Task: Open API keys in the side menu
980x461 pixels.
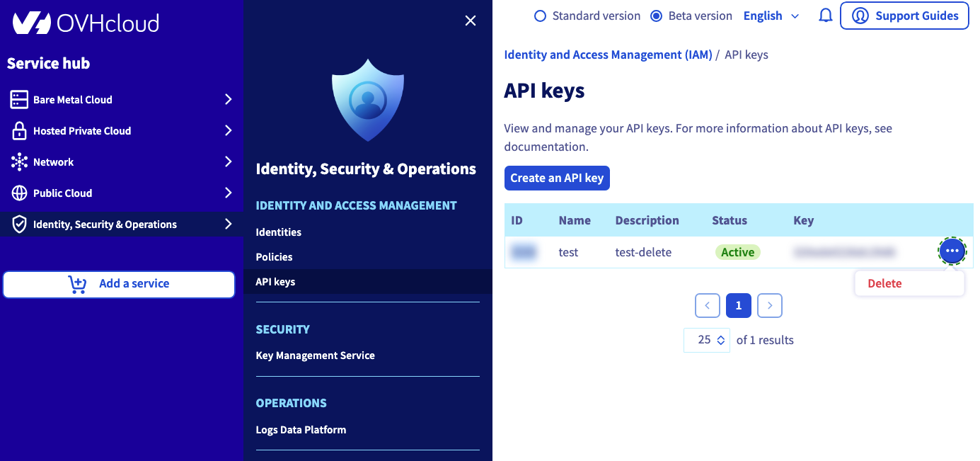Action: 275,282
